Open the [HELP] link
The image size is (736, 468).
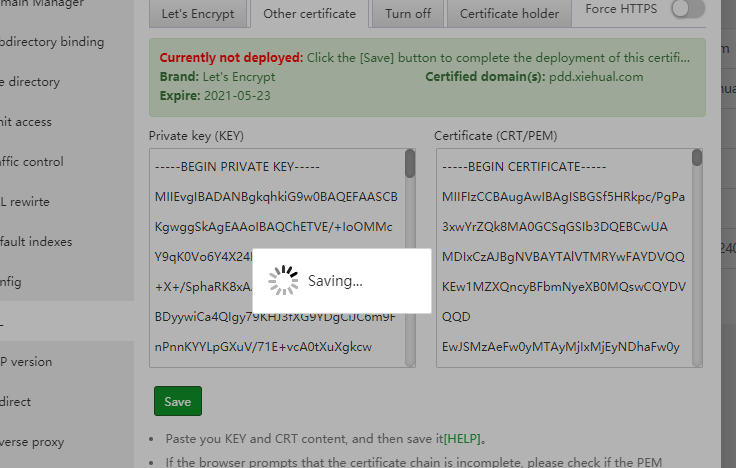(x=464, y=439)
